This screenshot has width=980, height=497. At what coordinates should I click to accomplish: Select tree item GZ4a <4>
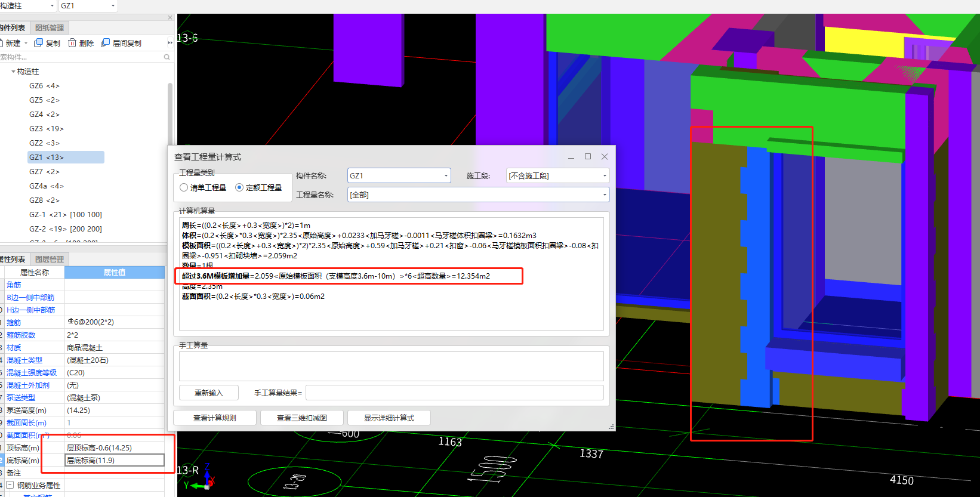[x=47, y=186]
